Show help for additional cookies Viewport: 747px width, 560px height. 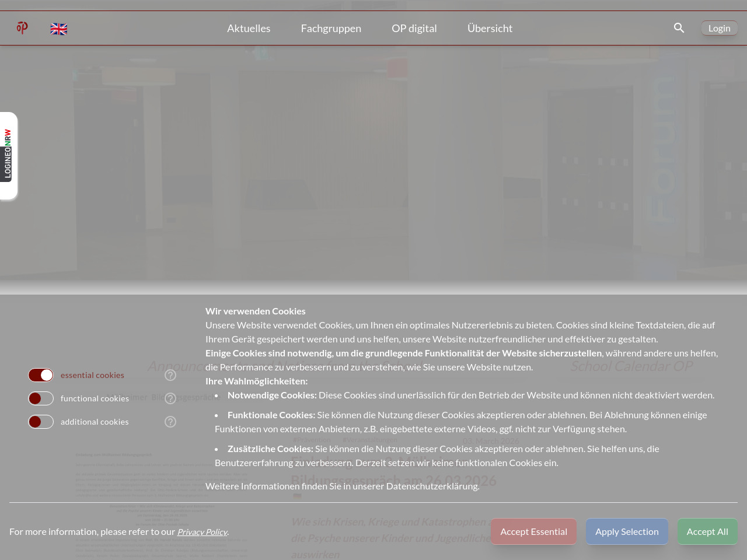point(170,422)
